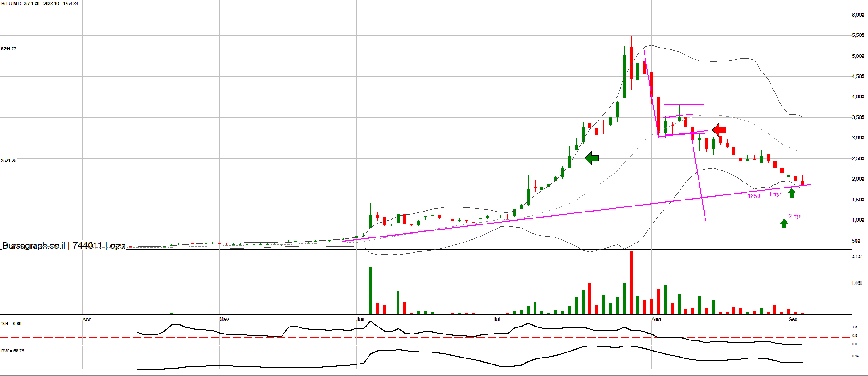
Task: Select the 'יעד 1' target label
Action: [x=775, y=194]
